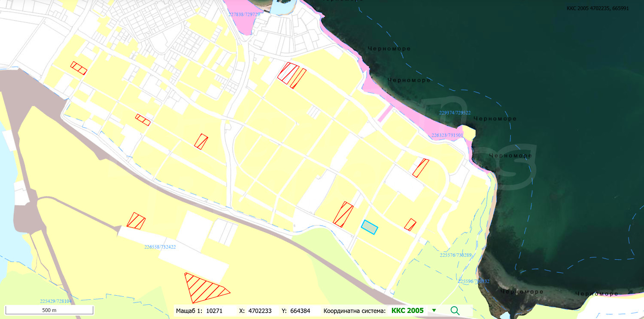Focus the X coordinate field

[x=260, y=310]
